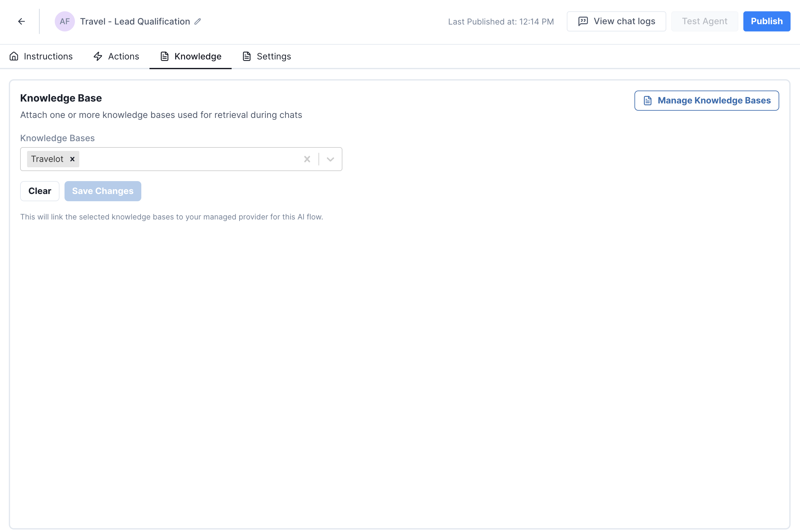
Task: Click the AF avatar circle
Action: click(x=65, y=21)
